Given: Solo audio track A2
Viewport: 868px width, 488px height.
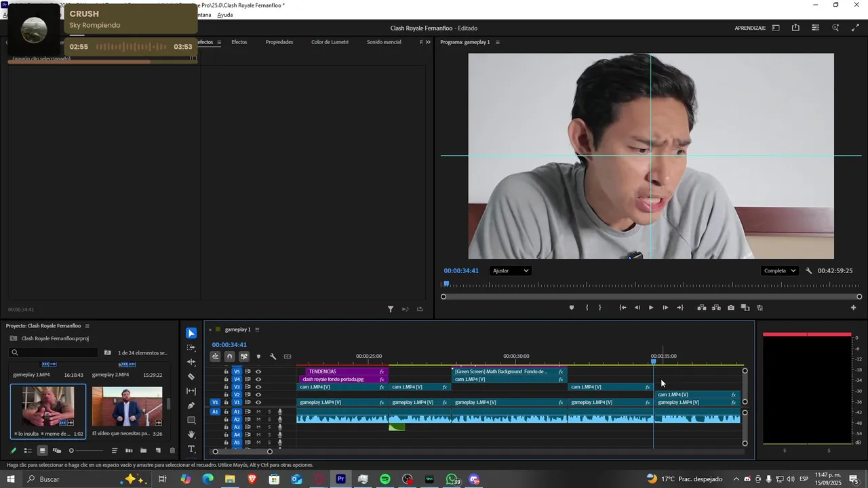Looking at the screenshot, I should (269, 420).
